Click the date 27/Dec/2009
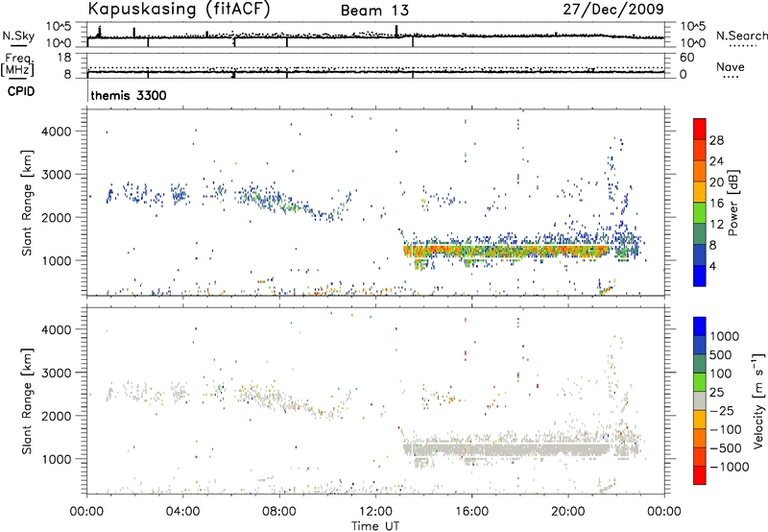This screenshot has height=532, width=768. tap(613, 9)
